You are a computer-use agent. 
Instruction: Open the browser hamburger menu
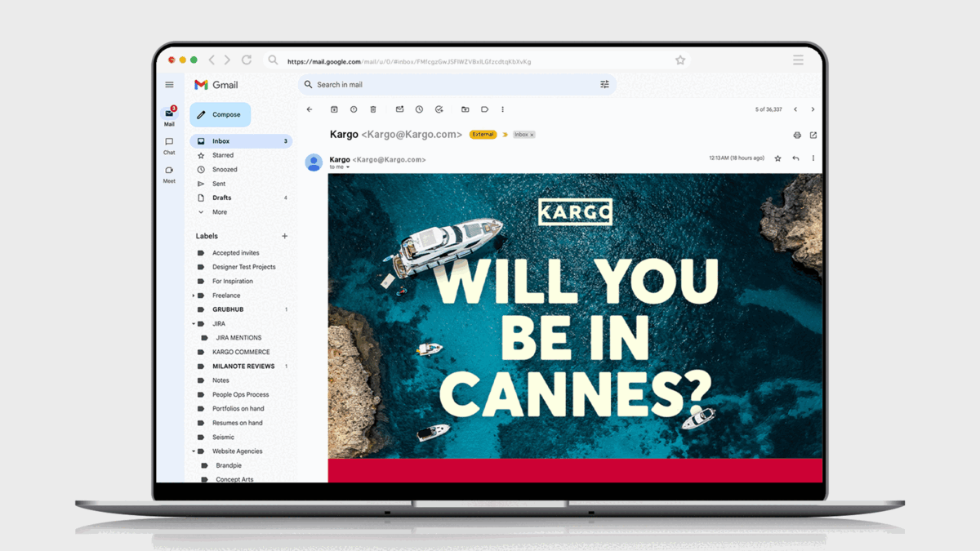click(x=798, y=60)
